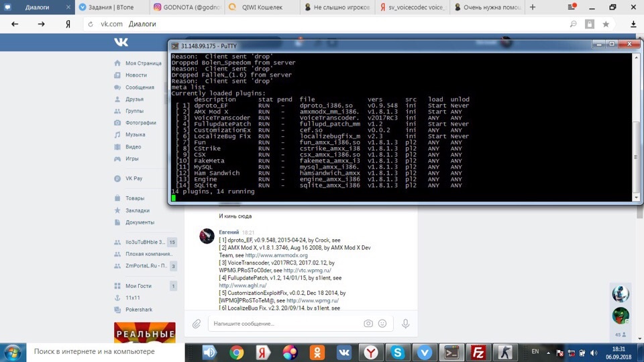Viewport: 644px width, 362px height.
Task: Open the browser hamburger menu
Action: (572, 7)
